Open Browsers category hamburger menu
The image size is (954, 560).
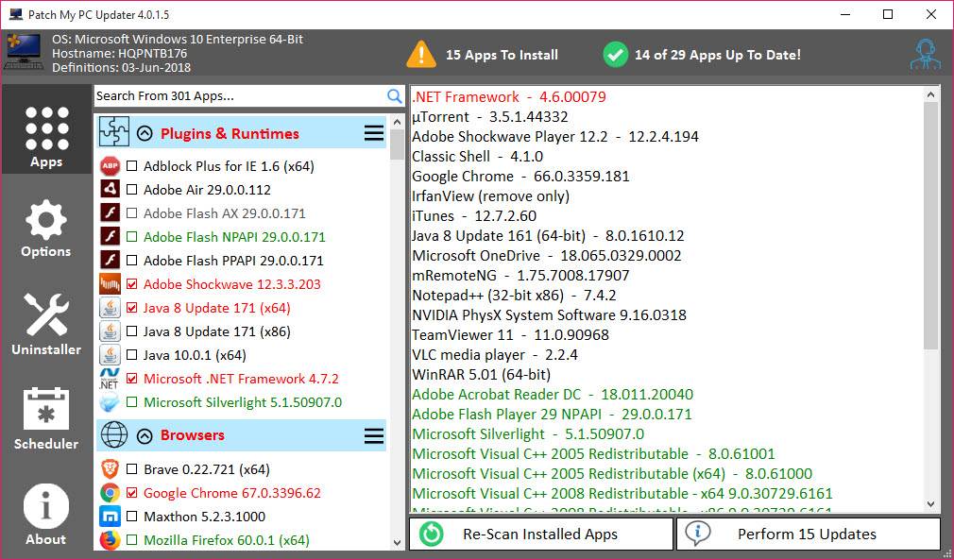[373, 435]
